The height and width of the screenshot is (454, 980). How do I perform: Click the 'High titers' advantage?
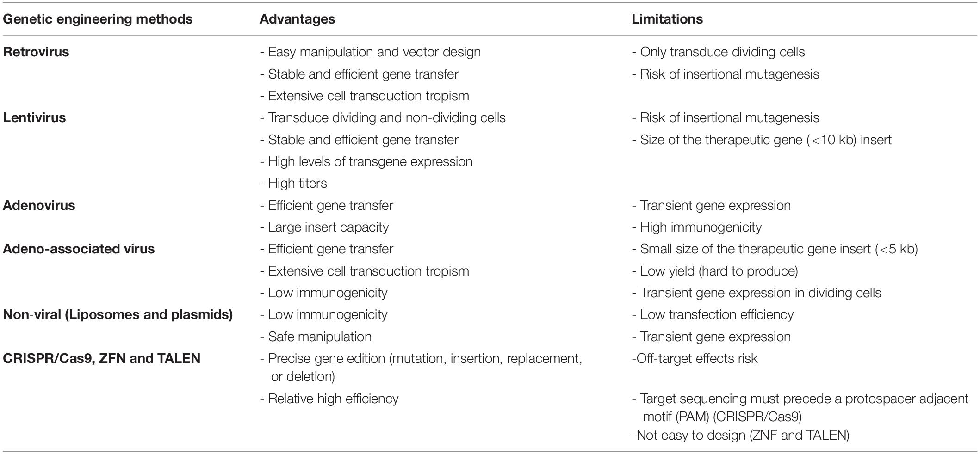tap(297, 183)
